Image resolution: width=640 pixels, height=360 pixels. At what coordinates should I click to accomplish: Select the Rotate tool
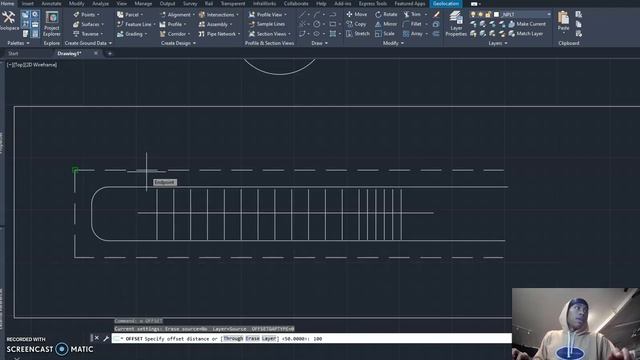(x=386, y=14)
